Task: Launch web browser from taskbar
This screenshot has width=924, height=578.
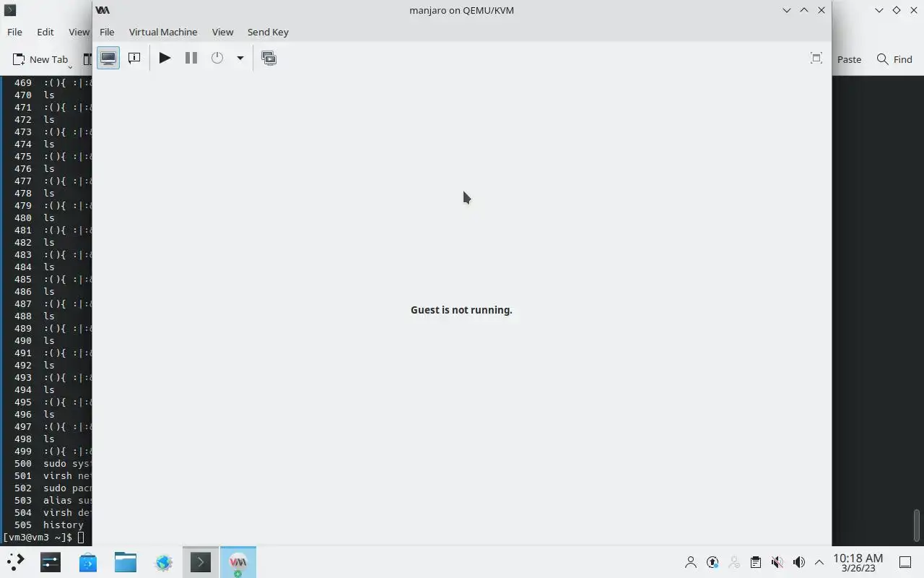Action: 163,562
